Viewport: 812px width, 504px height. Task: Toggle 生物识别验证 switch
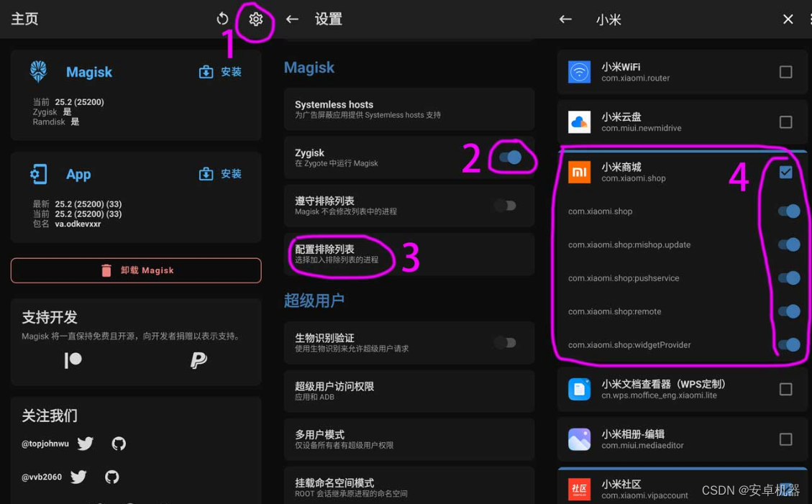[x=505, y=342]
